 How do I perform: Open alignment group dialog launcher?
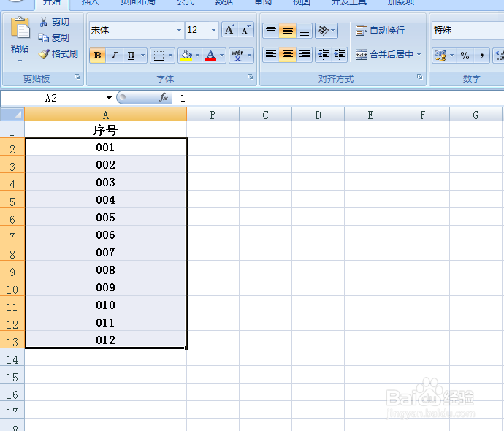click(x=420, y=77)
